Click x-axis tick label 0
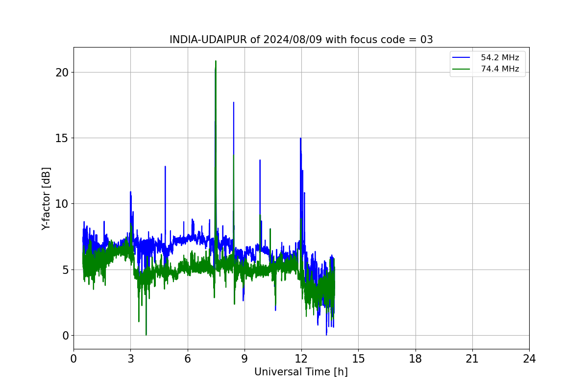588x392 pixels. click(x=73, y=359)
